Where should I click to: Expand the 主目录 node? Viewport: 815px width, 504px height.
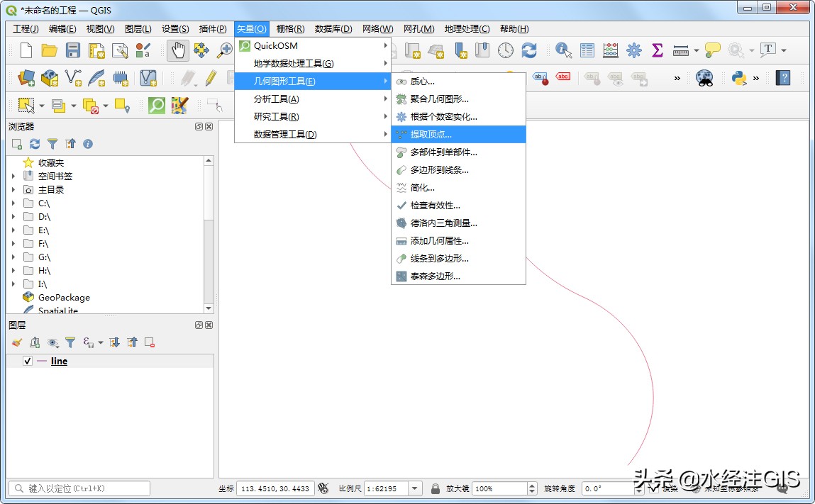point(13,190)
